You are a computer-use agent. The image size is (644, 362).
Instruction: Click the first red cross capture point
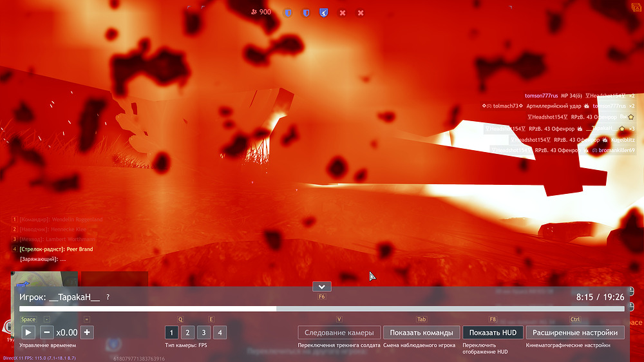[342, 13]
